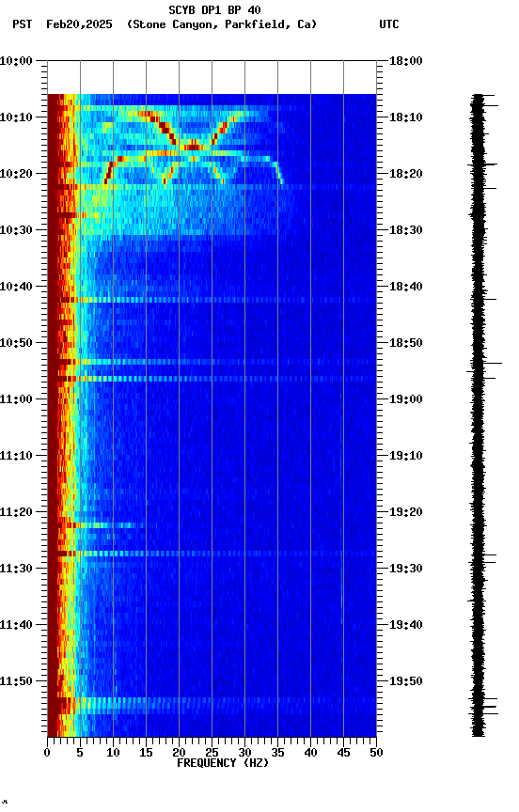Click the frequency axis value "40"
The width and height of the screenshot is (519, 812).
point(310,753)
